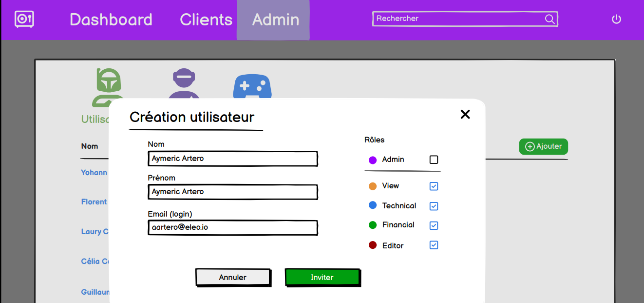This screenshot has width=644, height=303.
Task: Uncheck the View role checkbox
Action: coord(434,186)
